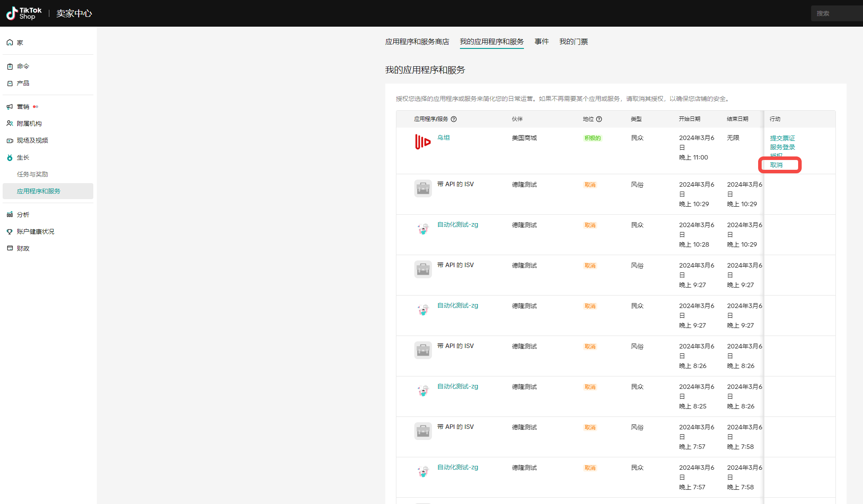Viewport: 863px width, 504px height.
Task: Click the 产品 bag icon
Action: 10,83
